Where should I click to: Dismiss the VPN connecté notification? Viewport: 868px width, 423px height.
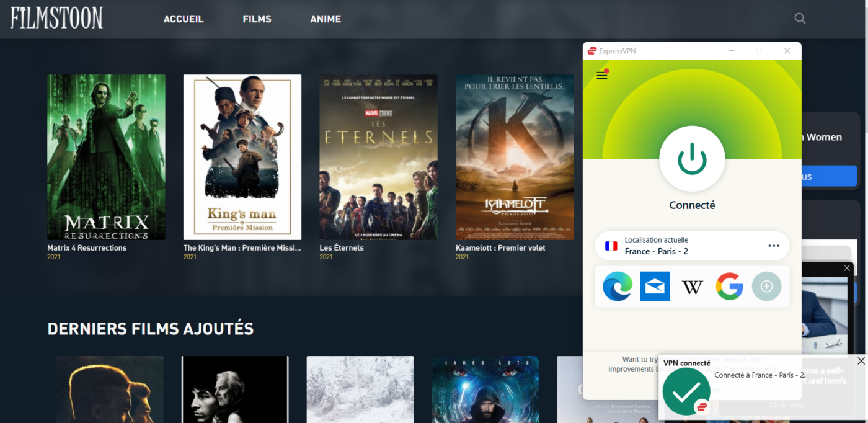[861, 361]
